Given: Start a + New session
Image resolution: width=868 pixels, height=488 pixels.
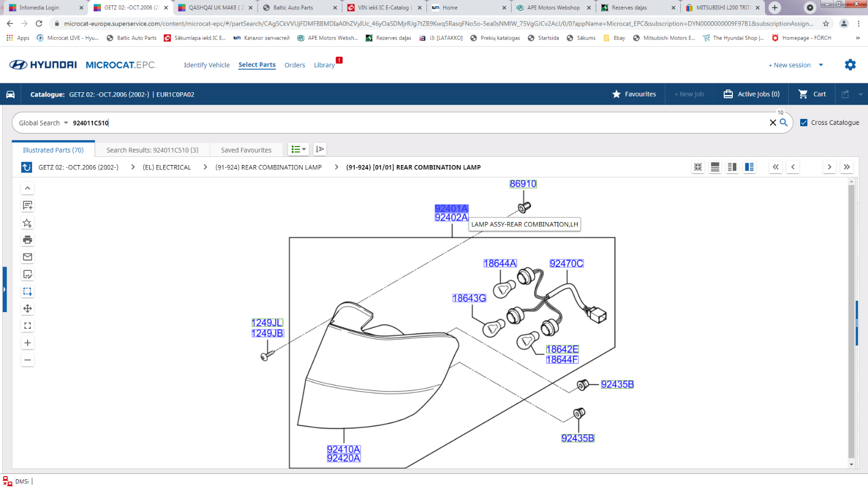Looking at the screenshot, I should click(x=789, y=65).
